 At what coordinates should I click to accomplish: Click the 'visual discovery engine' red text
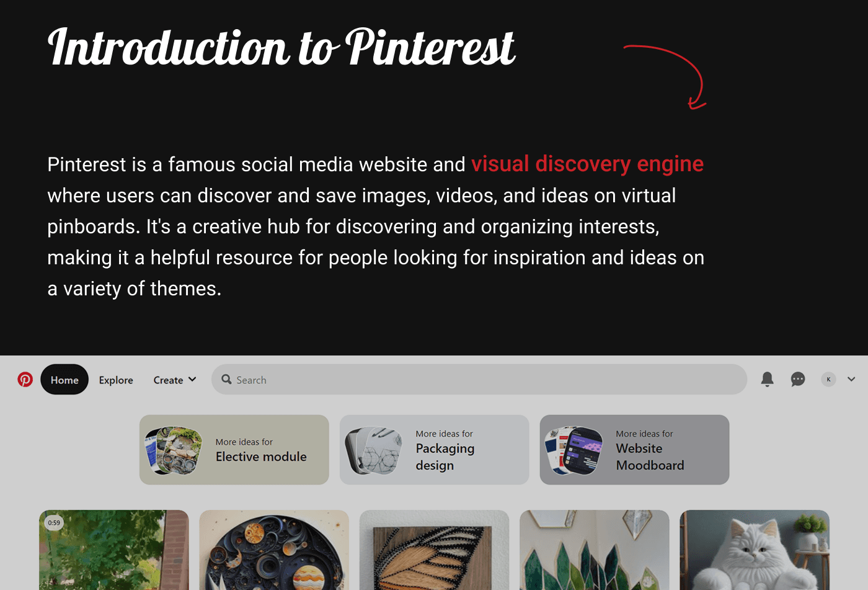click(587, 164)
